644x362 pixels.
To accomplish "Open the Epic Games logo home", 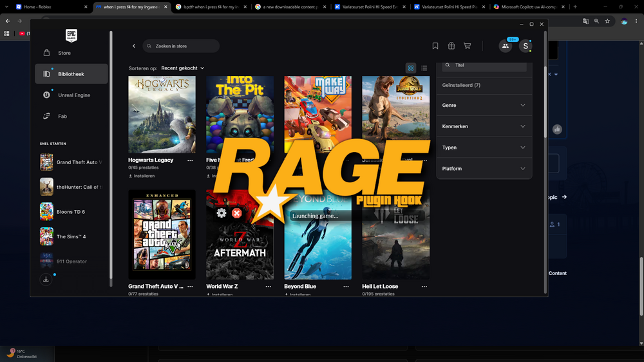I will point(71,35).
